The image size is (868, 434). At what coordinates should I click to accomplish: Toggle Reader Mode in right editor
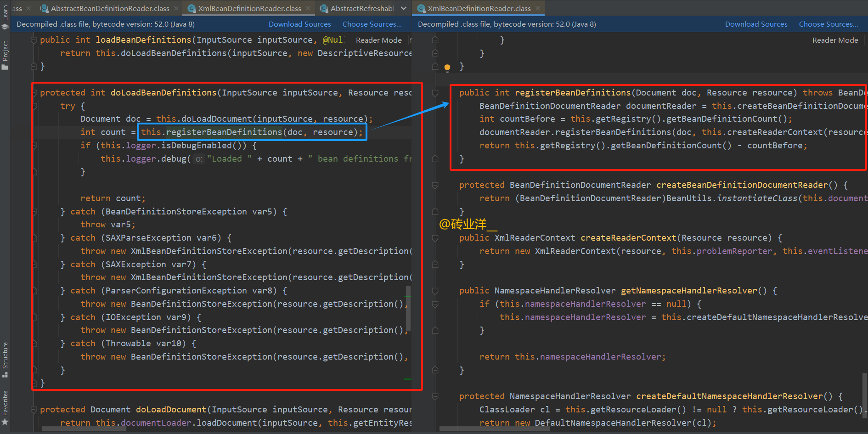[x=835, y=40]
